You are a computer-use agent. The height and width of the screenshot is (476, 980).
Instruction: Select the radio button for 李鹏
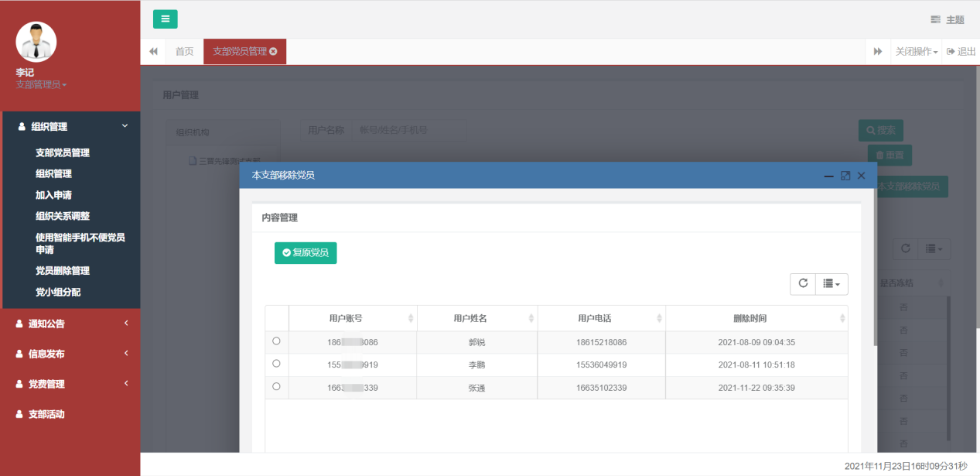[276, 364]
